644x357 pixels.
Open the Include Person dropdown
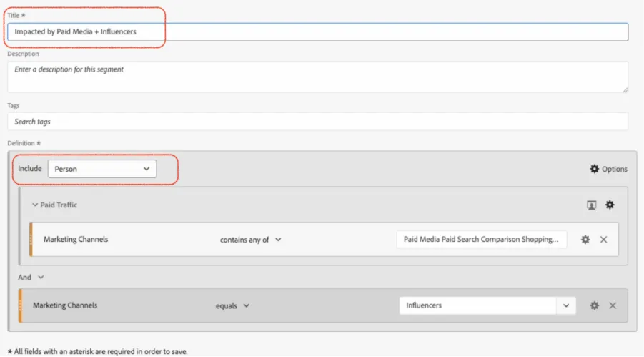coord(102,169)
